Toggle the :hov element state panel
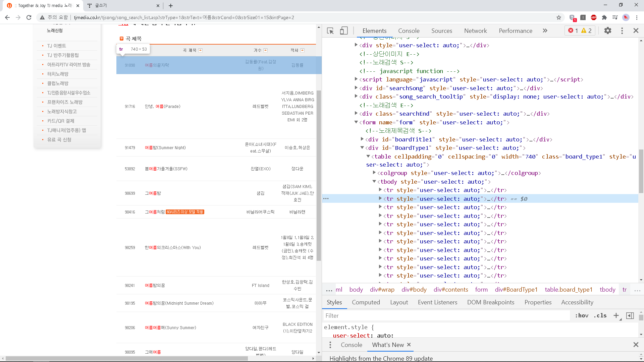This screenshot has width=644, height=362. (x=582, y=315)
